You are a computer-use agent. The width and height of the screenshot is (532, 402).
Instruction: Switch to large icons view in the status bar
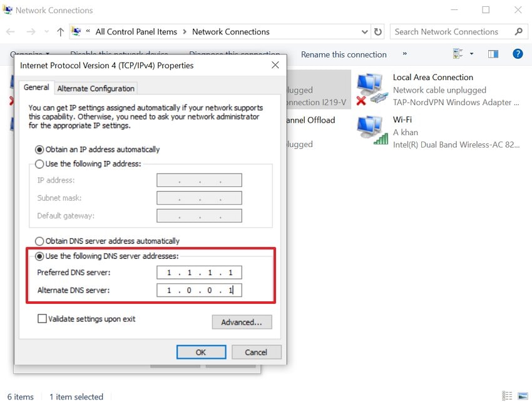(522, 396)
